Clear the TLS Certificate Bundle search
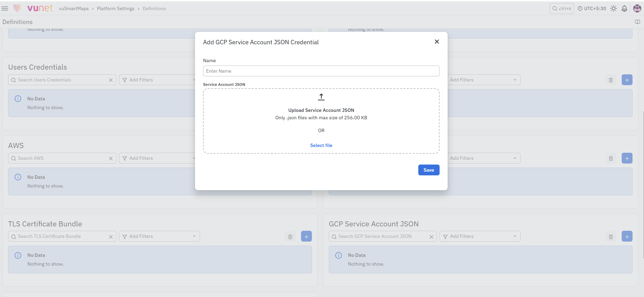The width and height of the screenshot is (644, 297). pyautogui.click(x=111, y=237)
